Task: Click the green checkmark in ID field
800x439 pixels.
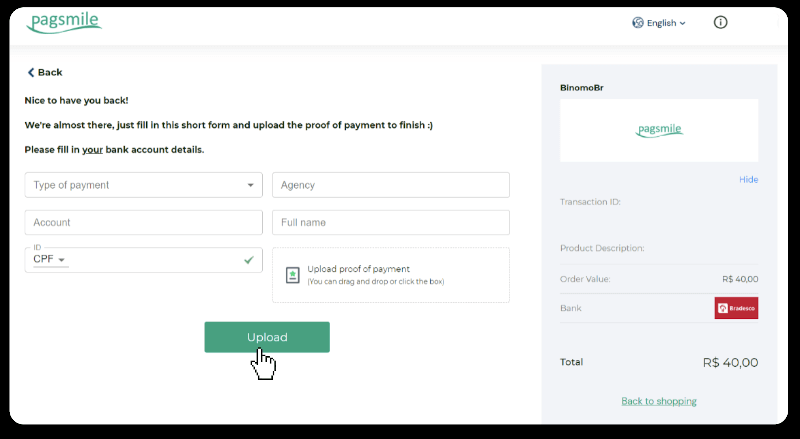Action: (x=249, y=260)
